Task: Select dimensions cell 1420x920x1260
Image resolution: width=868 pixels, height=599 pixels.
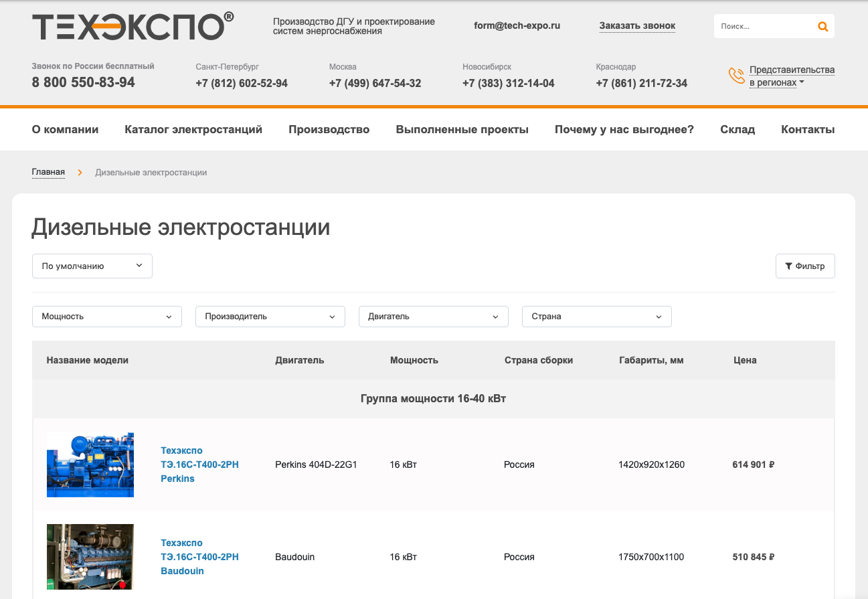Action: (x=652, y=464)
